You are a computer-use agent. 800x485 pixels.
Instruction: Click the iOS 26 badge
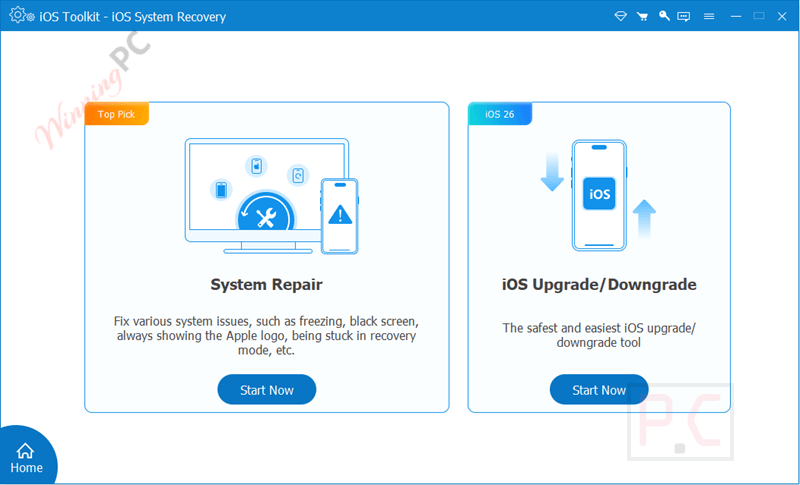500,114
